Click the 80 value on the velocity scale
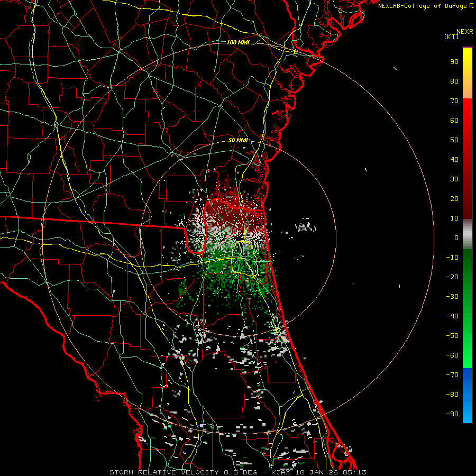 pos(454,81)
